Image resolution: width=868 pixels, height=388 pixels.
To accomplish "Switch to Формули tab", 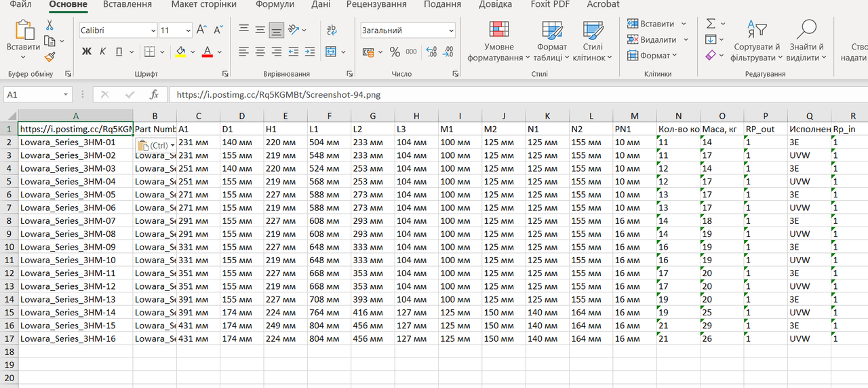I will point(275,5).
